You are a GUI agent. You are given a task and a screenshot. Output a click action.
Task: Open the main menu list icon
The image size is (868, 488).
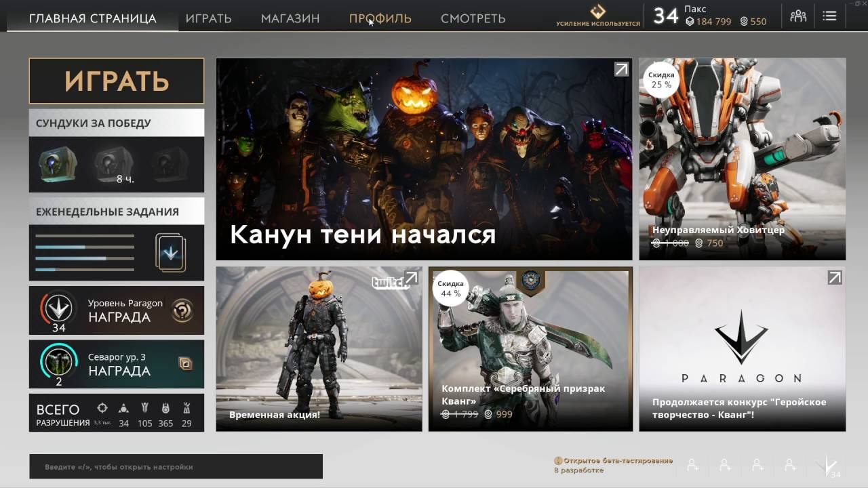click(829, 16)
